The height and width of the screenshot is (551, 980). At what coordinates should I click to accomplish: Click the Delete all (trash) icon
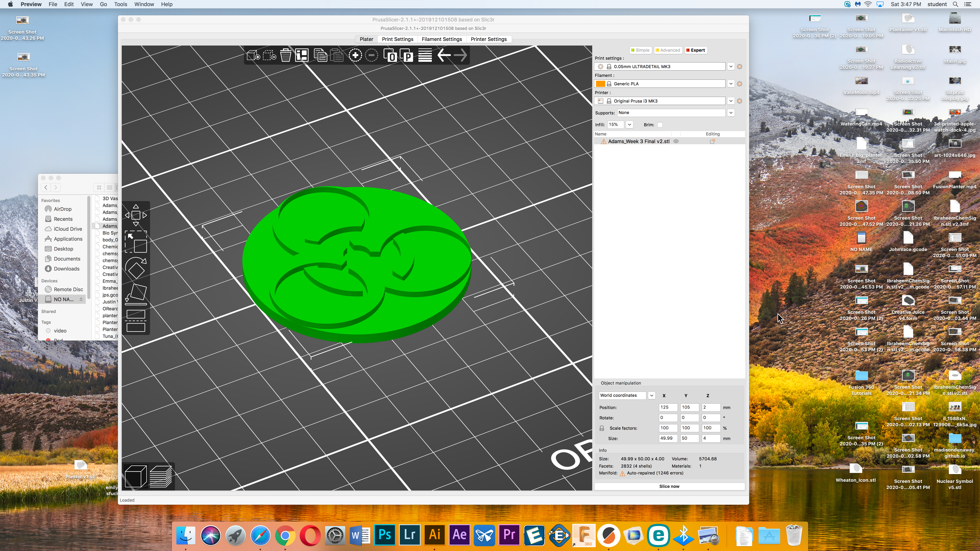point(286,55)
